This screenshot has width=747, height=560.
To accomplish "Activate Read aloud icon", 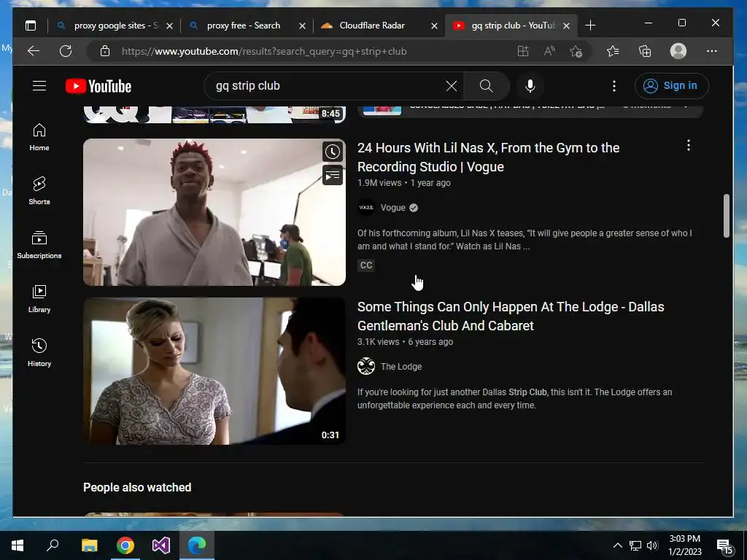I will (549, 51).
